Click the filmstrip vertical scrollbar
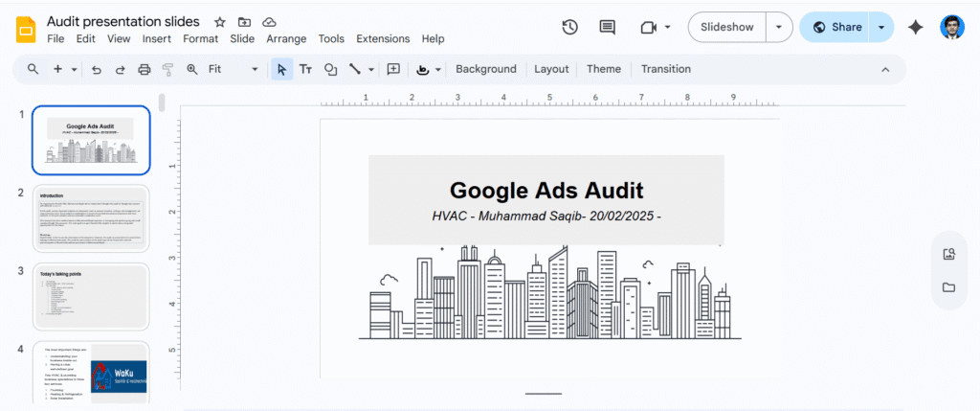980x411 pixels. 162,103
